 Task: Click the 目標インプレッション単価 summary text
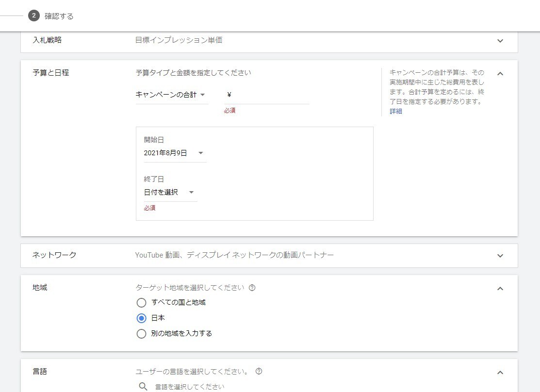click(179, 40)
